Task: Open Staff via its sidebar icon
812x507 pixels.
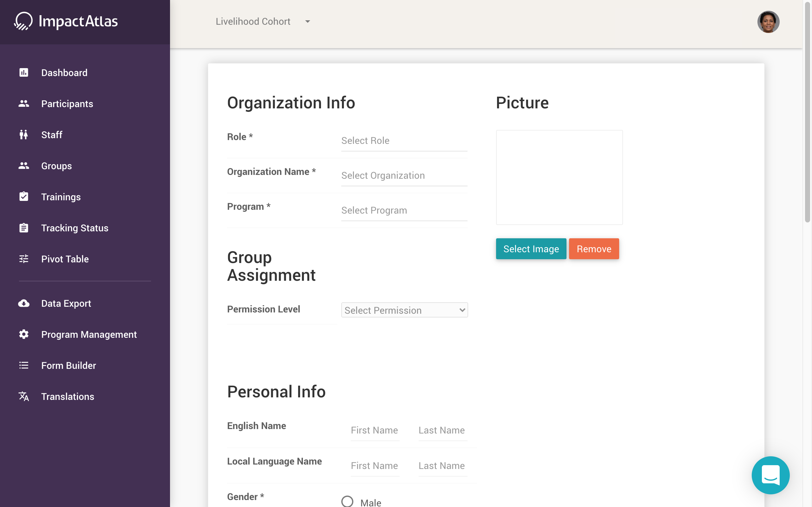Action: pyautogui.click(x=23, y=134)
